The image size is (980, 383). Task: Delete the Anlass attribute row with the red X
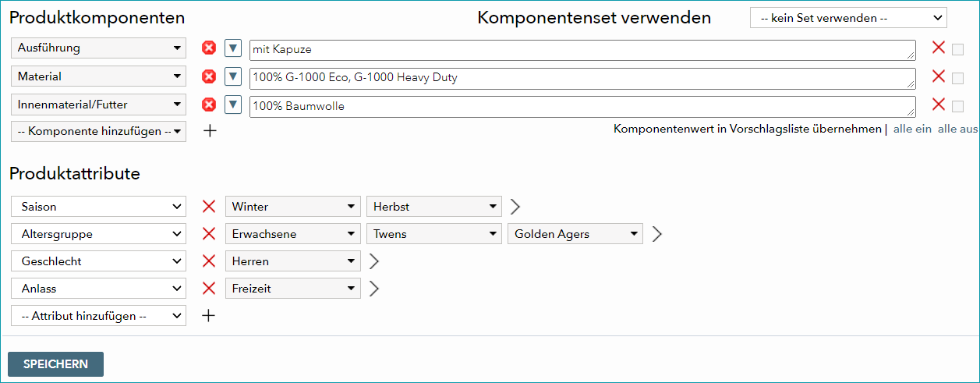pos(209,289)
